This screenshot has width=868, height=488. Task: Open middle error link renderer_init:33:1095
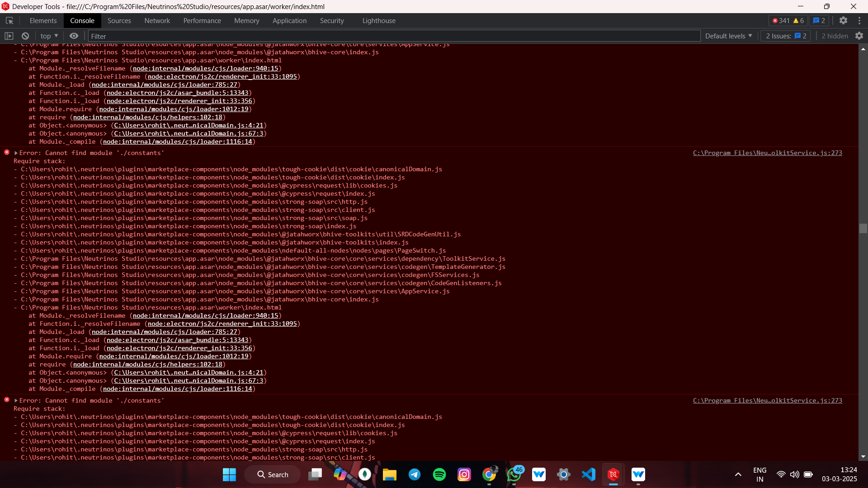click(222, 324)
